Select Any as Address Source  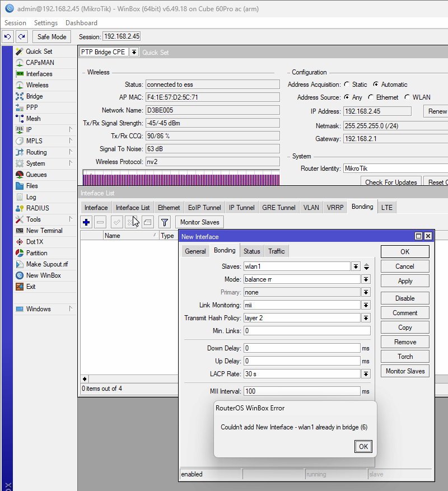[x=347, y=97]
